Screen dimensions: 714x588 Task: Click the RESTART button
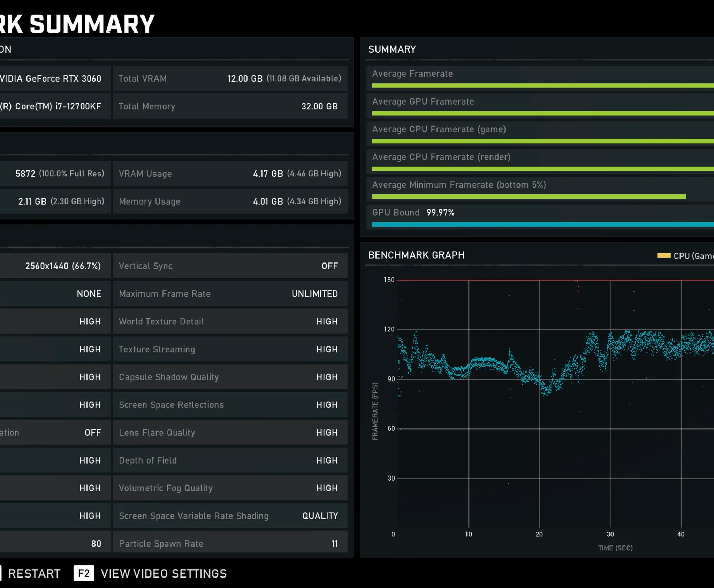click(34, 574)
